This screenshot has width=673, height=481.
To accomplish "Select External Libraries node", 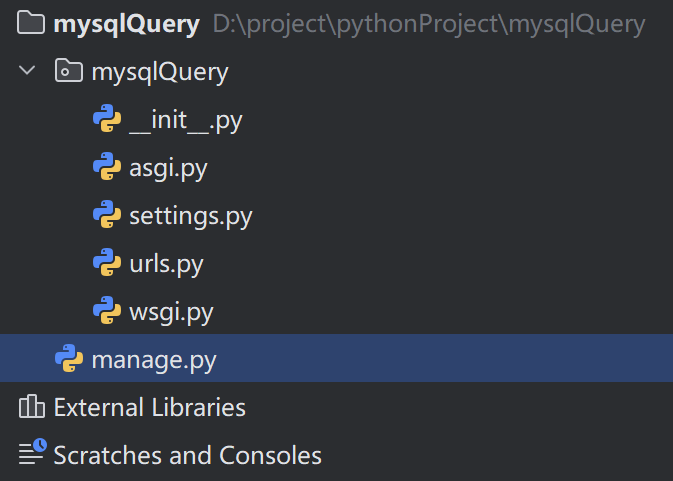I will pyautogui.click(x=149, y=407).
